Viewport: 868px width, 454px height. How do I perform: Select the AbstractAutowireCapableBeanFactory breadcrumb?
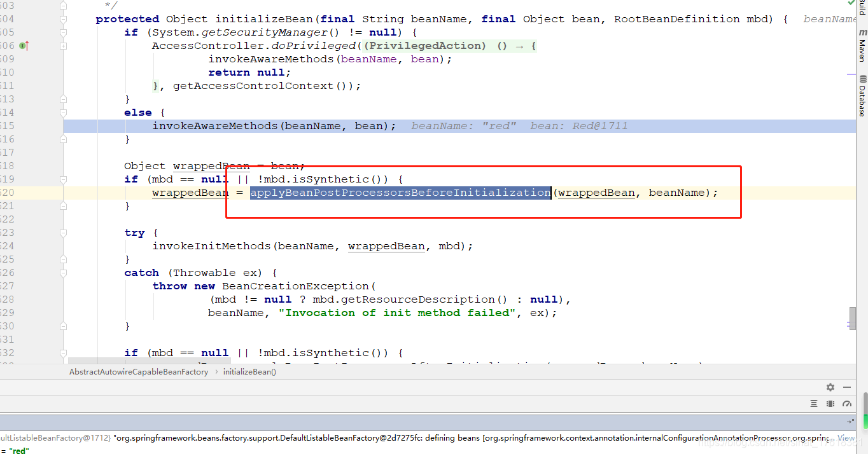(x=139, y=372)
